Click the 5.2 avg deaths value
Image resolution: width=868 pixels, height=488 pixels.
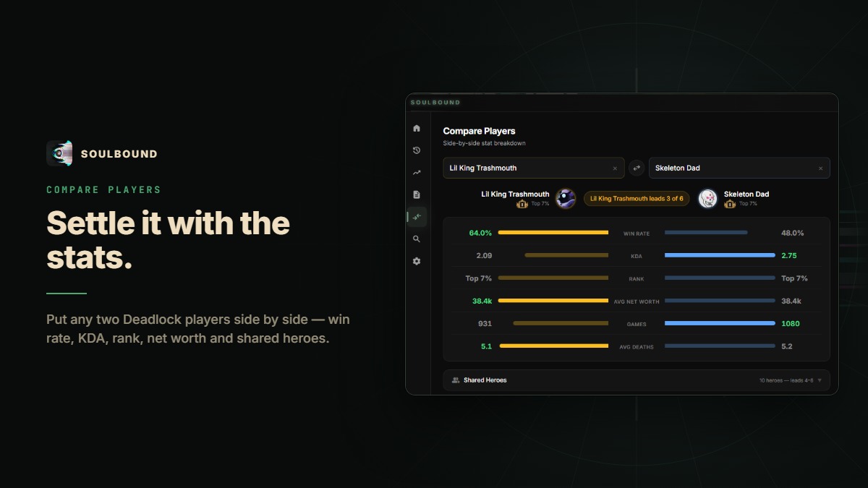(x=787, y=346)
